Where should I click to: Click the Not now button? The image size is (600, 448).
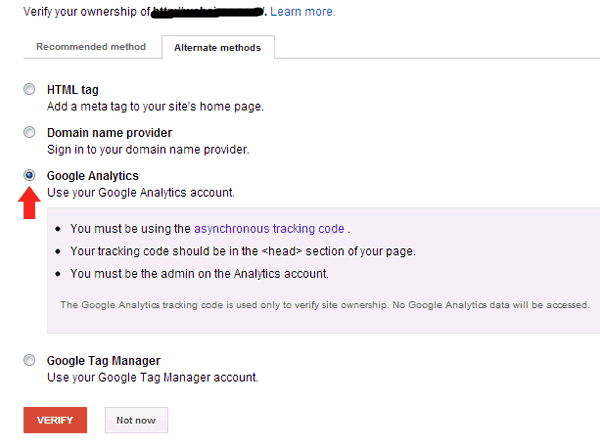136,420
